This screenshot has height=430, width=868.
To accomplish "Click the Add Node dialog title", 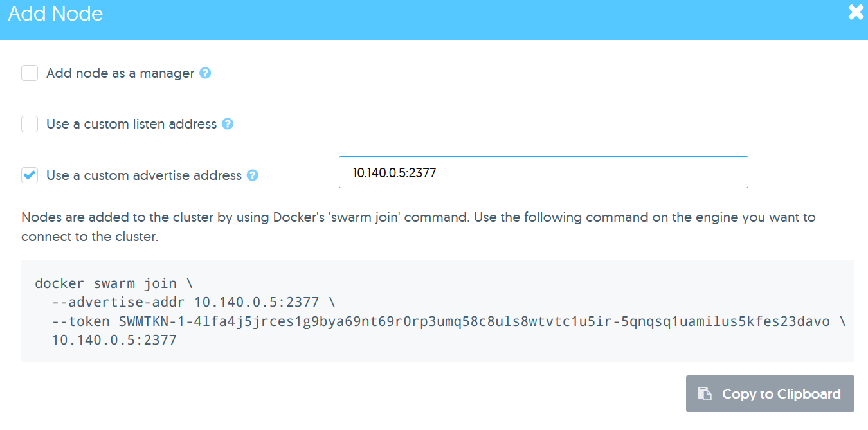I will click(x=55, y=13).
